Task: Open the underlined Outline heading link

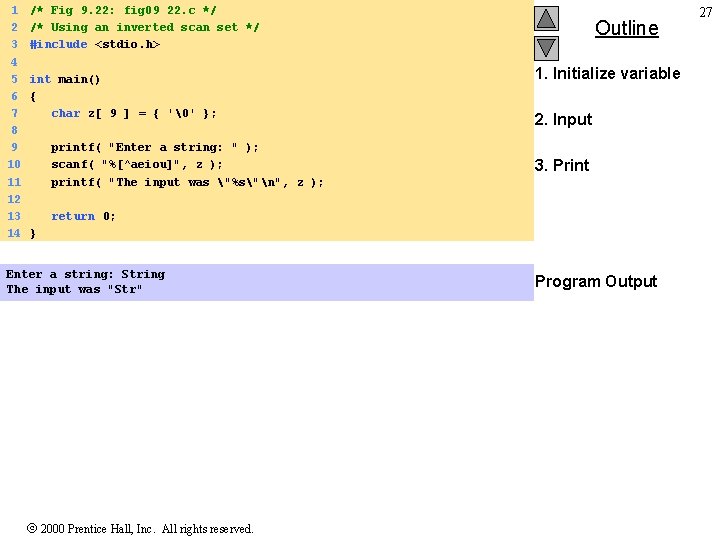Action: [x=627, y=28]
